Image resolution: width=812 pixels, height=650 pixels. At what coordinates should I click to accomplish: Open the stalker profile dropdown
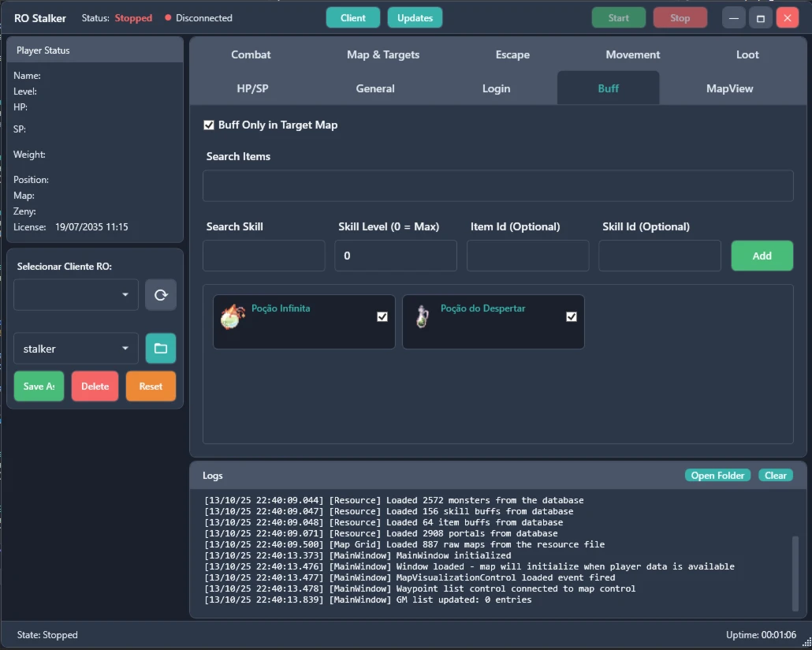point(76,348)
